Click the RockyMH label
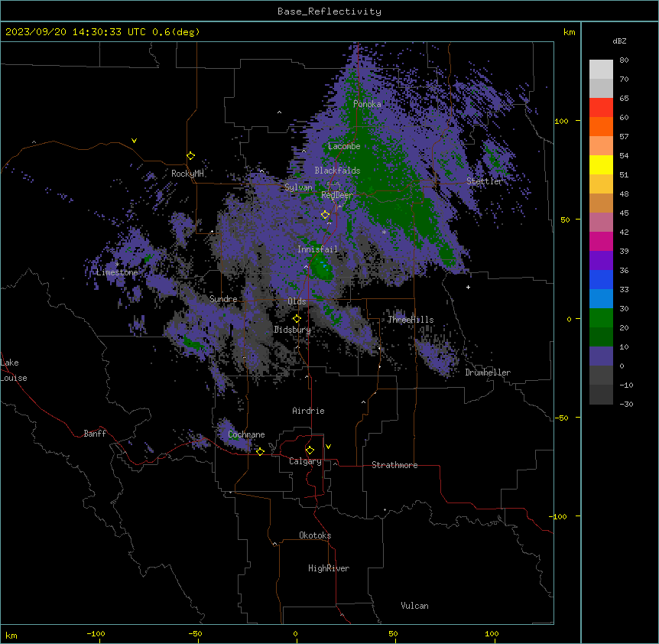 (x=187, y=174)
